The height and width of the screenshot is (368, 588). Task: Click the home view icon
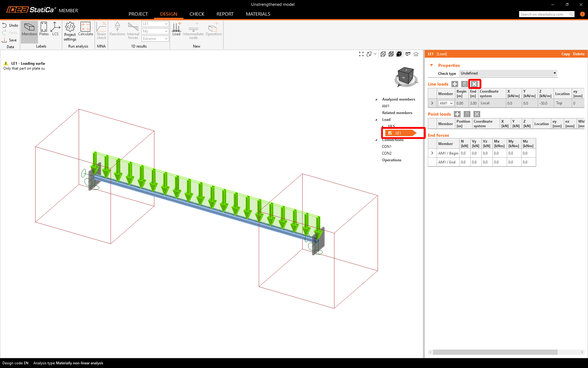pyautogui.click(x=416, y=54)
